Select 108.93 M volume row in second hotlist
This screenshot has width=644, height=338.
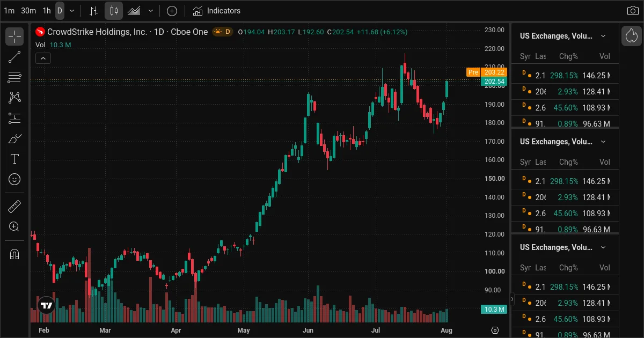(565, 214)
